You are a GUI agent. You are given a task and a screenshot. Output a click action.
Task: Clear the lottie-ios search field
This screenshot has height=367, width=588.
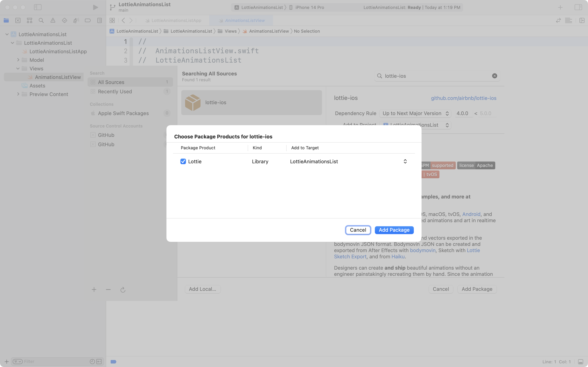click(x=494, y=76)
